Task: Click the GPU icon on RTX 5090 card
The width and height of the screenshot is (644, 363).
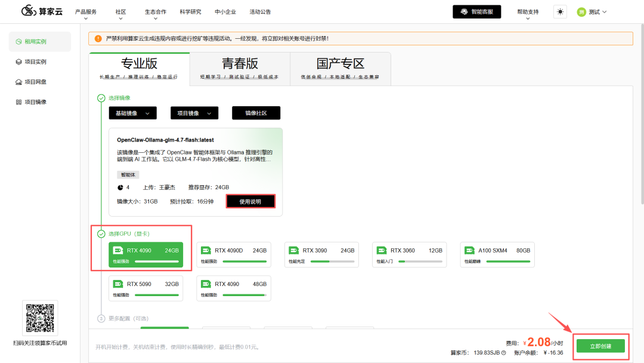Action: (x=118, y=284)
